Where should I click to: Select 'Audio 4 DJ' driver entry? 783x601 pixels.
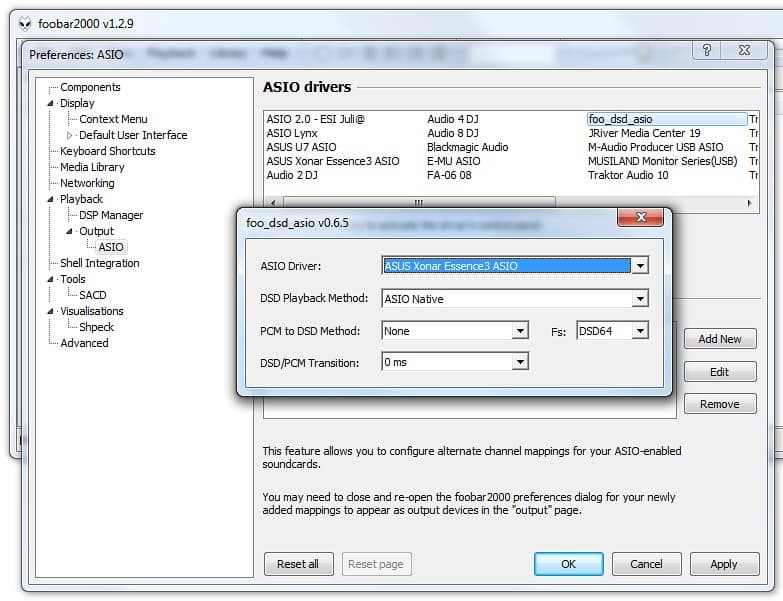(453, 119)
